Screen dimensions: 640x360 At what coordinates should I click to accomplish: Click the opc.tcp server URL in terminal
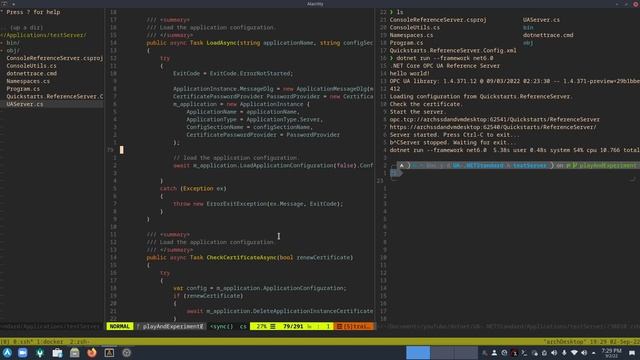[x=495, y=120]
